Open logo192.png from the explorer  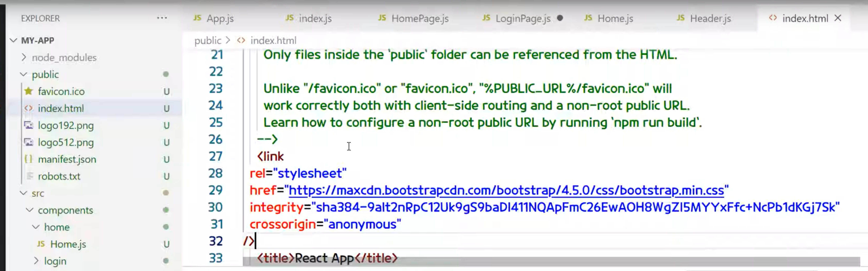(x=66, y=126)
